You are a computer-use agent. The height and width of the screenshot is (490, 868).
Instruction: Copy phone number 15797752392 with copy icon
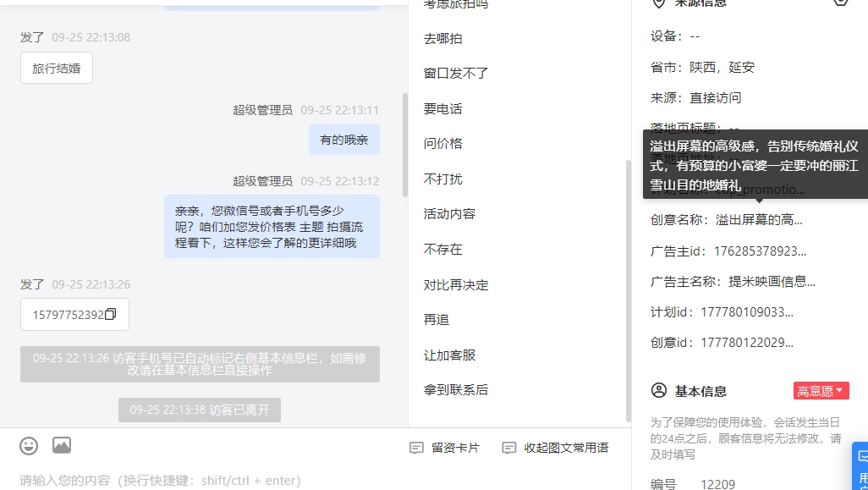point(110,314)
